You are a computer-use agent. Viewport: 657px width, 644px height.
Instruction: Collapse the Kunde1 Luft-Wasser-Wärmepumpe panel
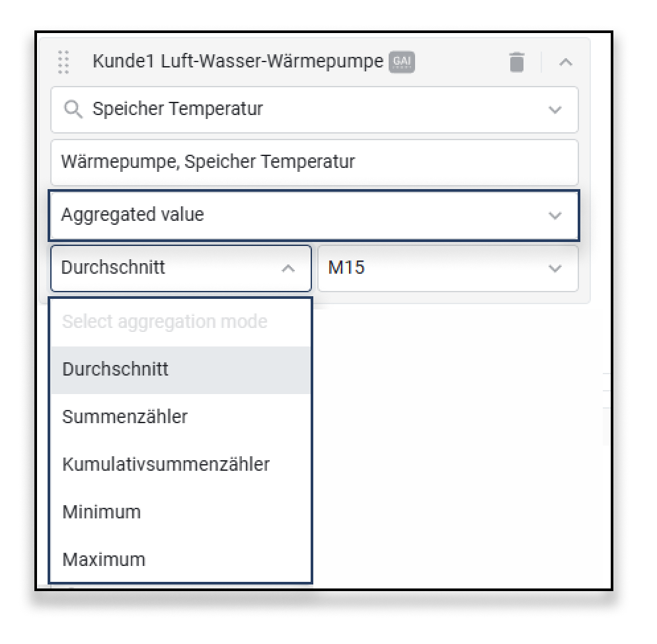565,62
